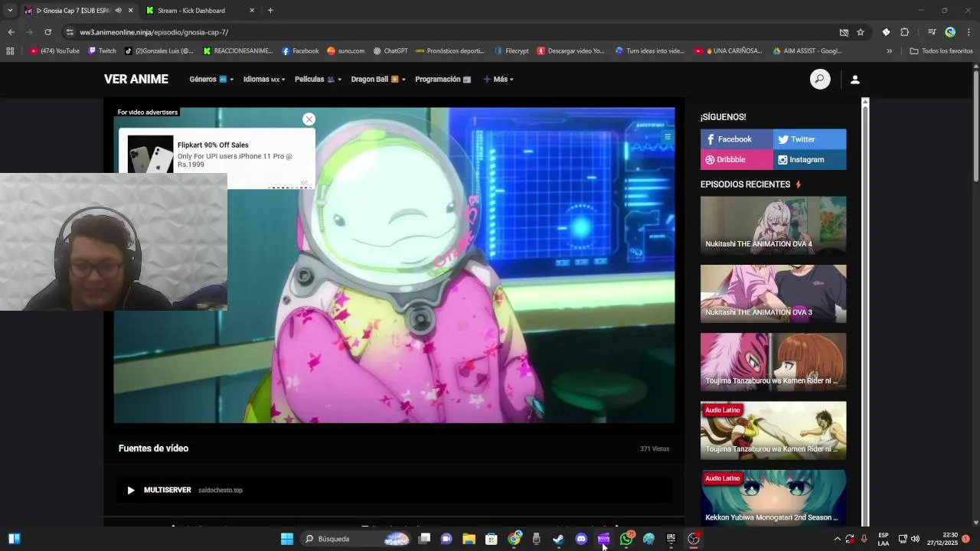Play the MULTISERVER video source

(394, 490)
